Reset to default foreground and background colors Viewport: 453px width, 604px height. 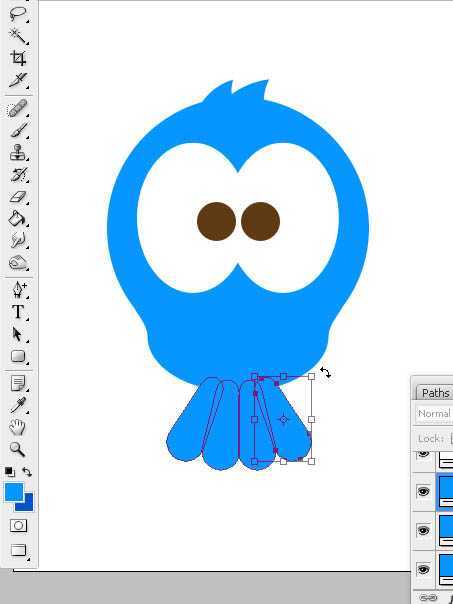[10, 472]
